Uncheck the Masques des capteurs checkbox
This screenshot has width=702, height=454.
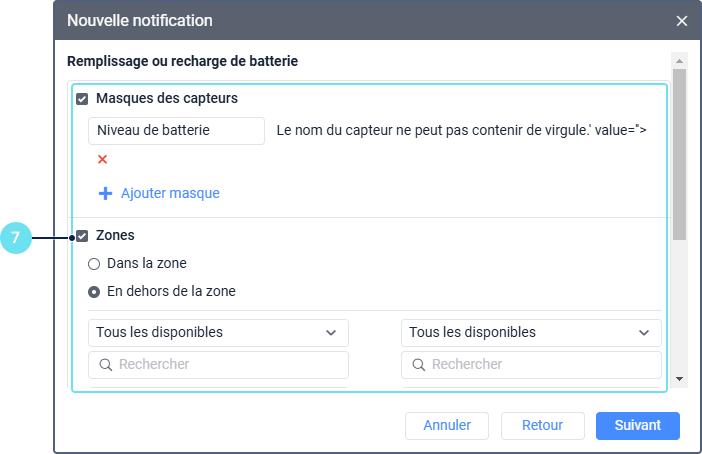click(82, 99)
